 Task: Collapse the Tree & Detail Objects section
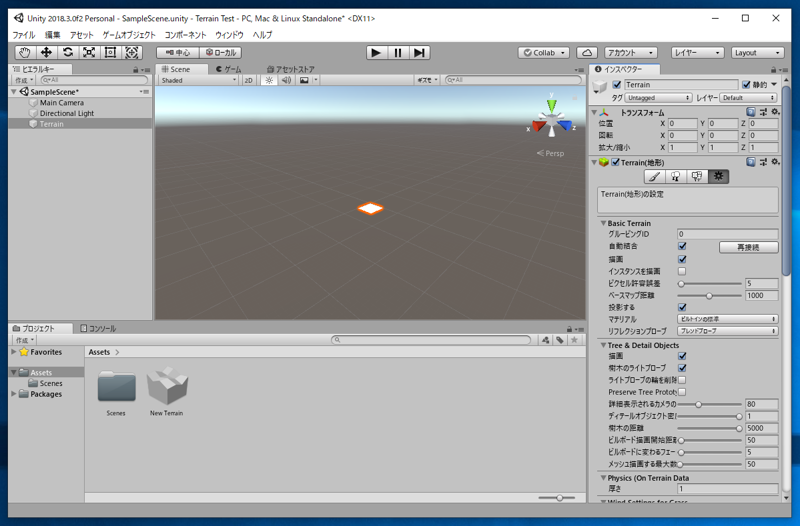(604, 345)
